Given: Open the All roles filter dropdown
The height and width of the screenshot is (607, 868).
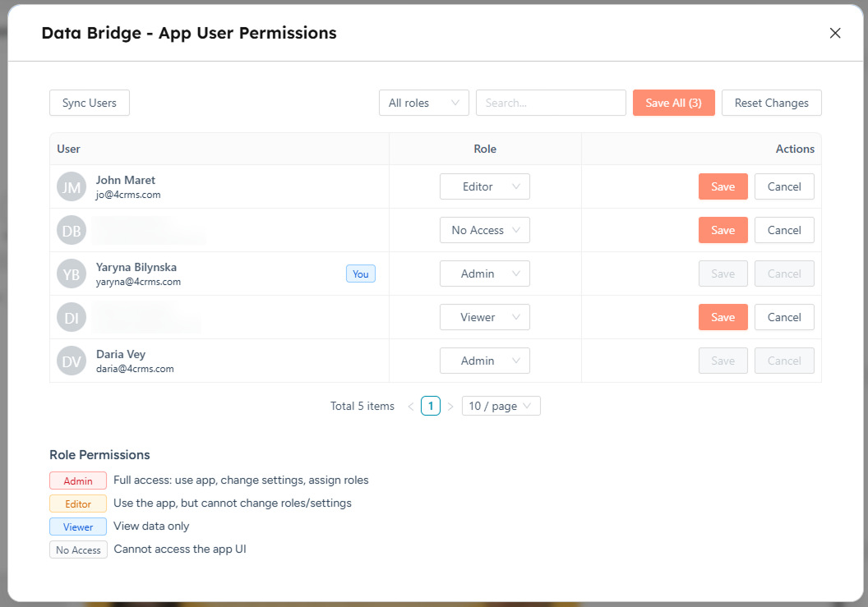Looking at the screenshot, I should (x=423, y=102).
